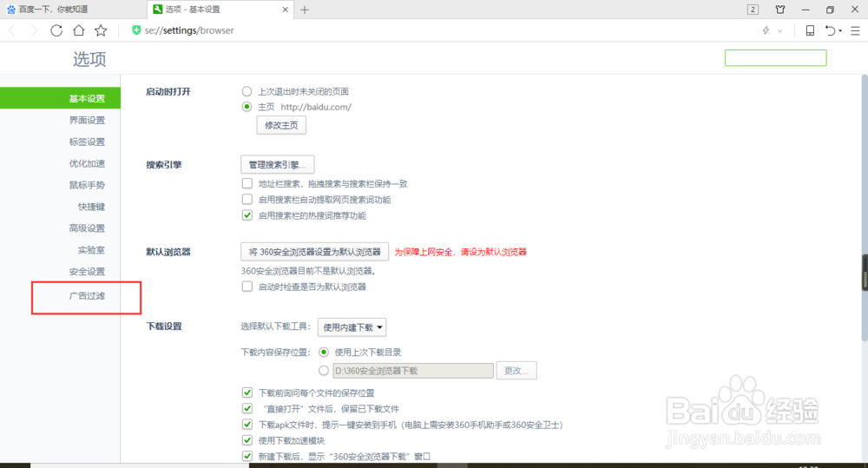Screen dimensions: 868x468
Task: Toggle 使用下载加速模块 checkbox
Action: click(247, 440)
